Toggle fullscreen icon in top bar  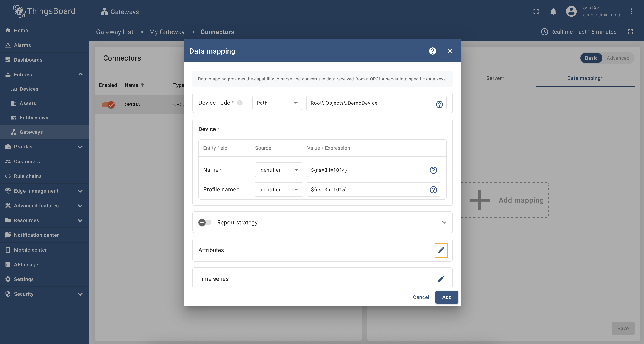(536, 11)
